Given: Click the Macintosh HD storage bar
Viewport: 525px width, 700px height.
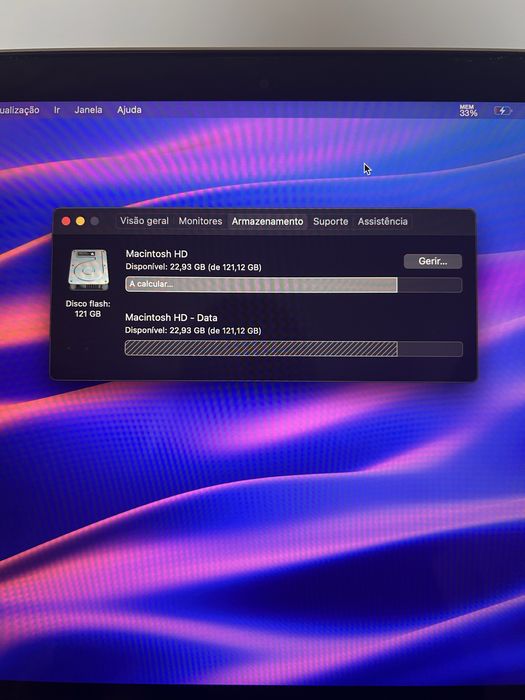Looking at the screenshot, I should 294,284.
